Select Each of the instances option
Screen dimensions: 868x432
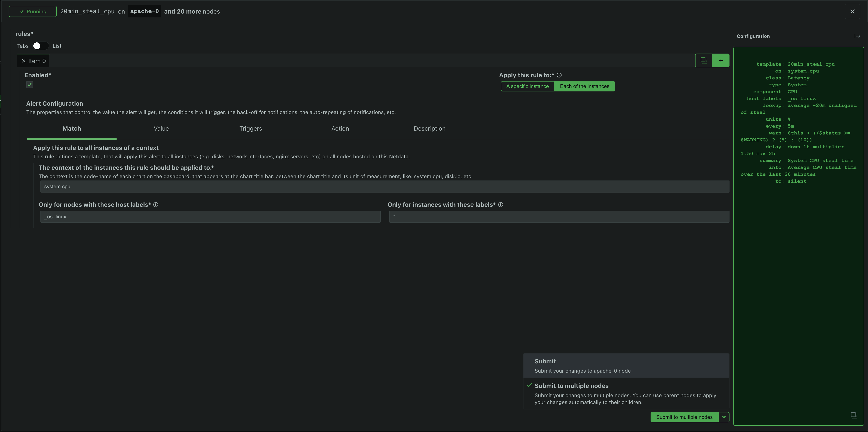(x=585, y=86)
